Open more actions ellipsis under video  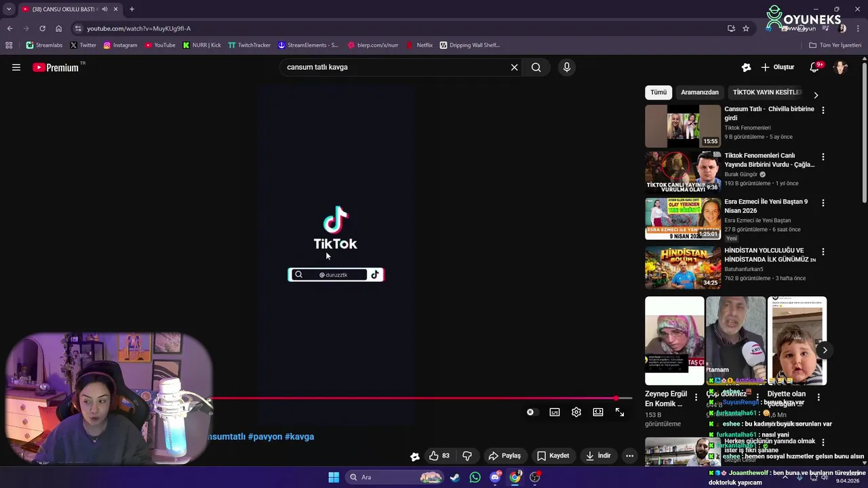click(x=630, y=456)
